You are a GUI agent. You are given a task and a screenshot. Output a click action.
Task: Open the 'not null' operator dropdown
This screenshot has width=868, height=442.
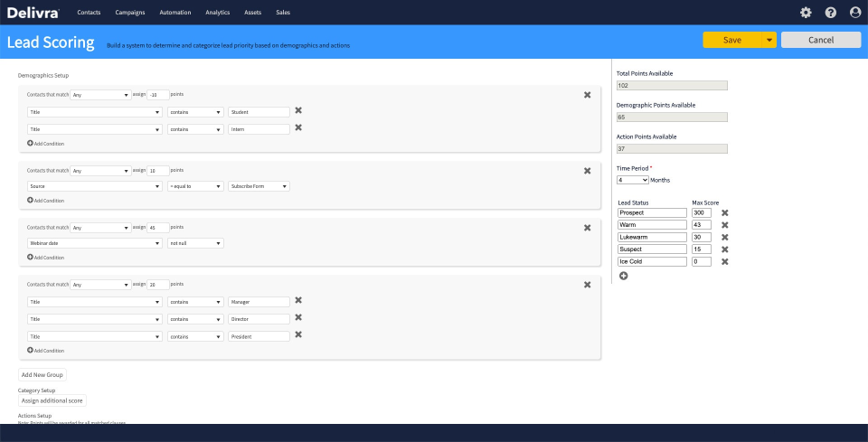pos(196,243)
